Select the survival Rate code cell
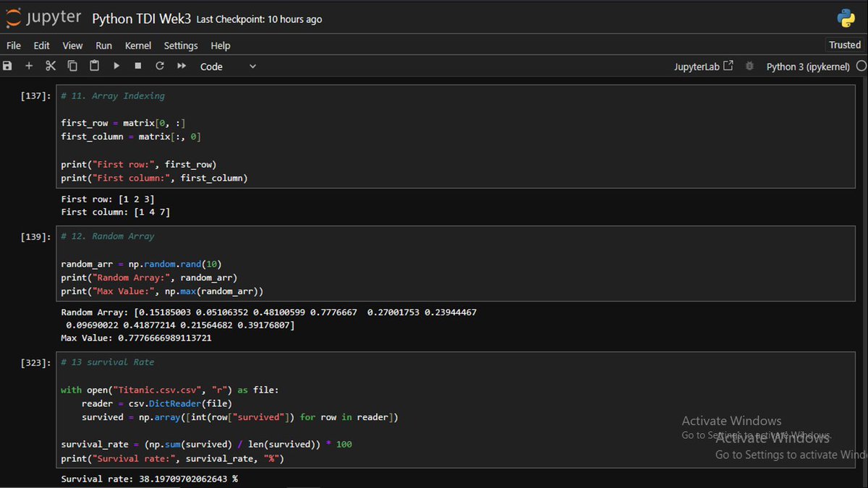This screenshot has height=488, width=868. (x=457, y=410)
